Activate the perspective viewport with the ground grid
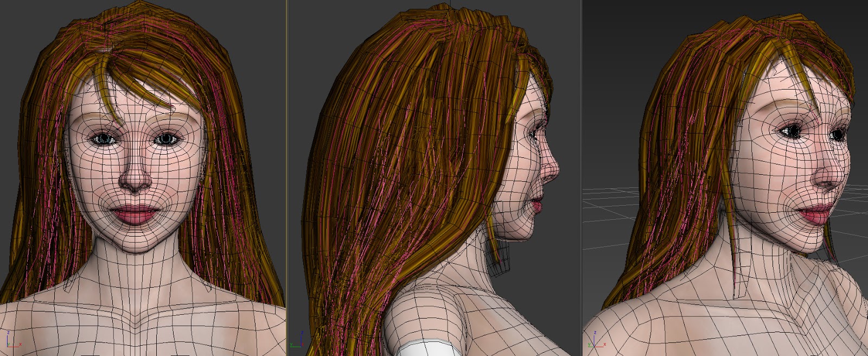Image resolution: width=868 pixels, height=356 pixels. click(x=725, y=178)
